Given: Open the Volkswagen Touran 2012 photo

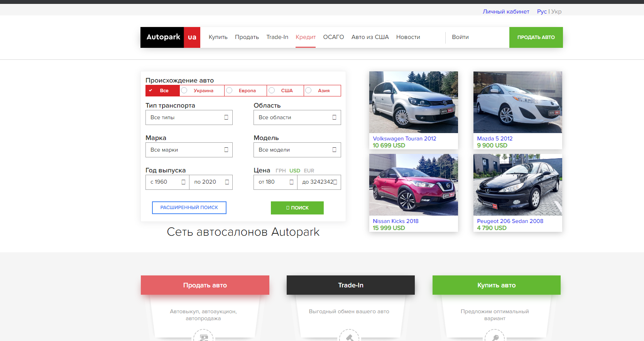Looking at the screenshot, I should pos(414,102).
